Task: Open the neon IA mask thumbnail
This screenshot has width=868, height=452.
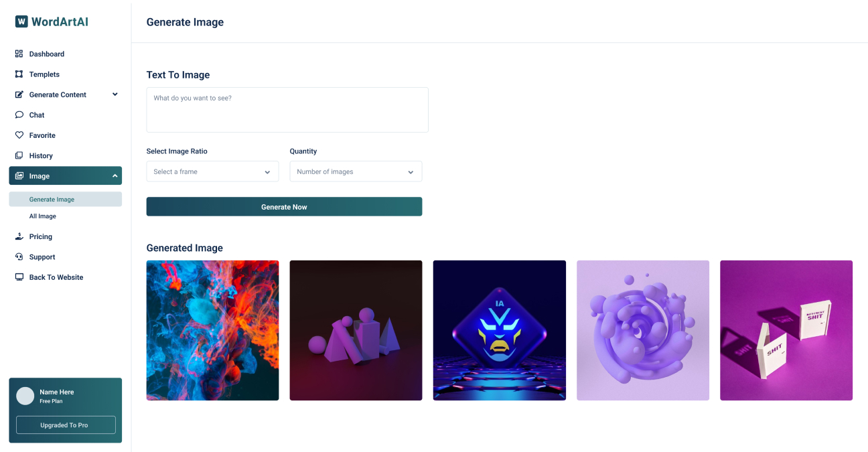Action: pyautogui.click(x=499, y=330)
